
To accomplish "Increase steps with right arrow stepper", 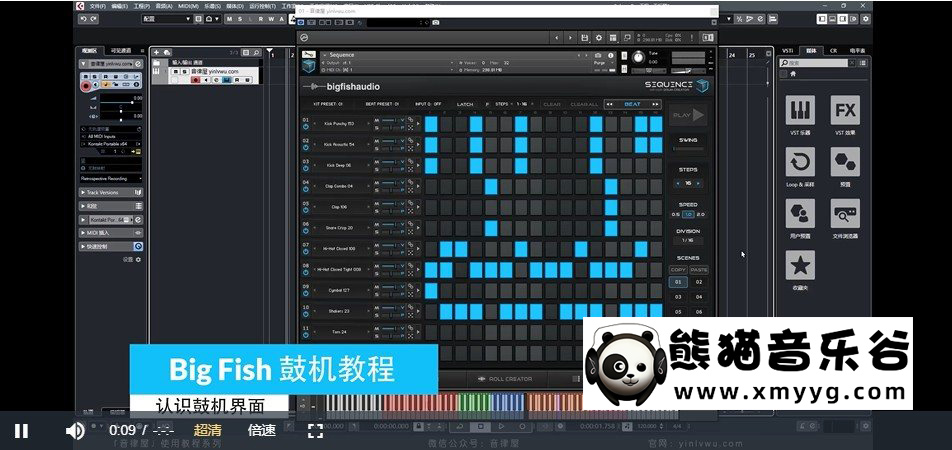I will [x=698, y=183].
